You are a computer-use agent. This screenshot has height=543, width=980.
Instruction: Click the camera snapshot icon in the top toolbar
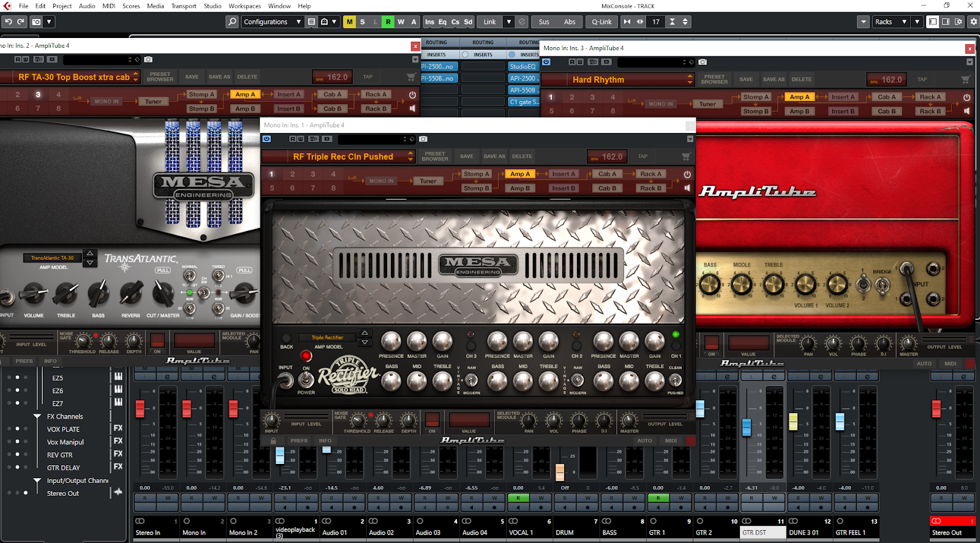click(37, 21)
